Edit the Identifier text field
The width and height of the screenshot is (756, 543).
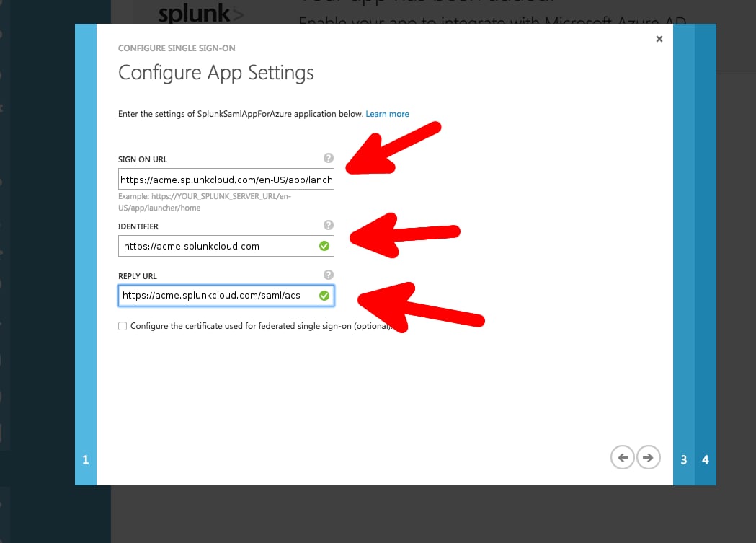tap(226, 246)
